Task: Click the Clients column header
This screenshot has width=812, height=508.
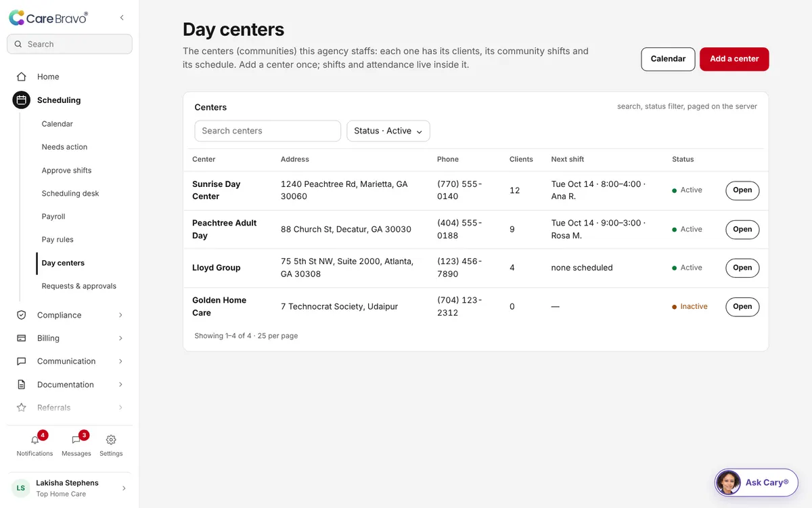Action: pyautogui.click(x=521, y=159)
